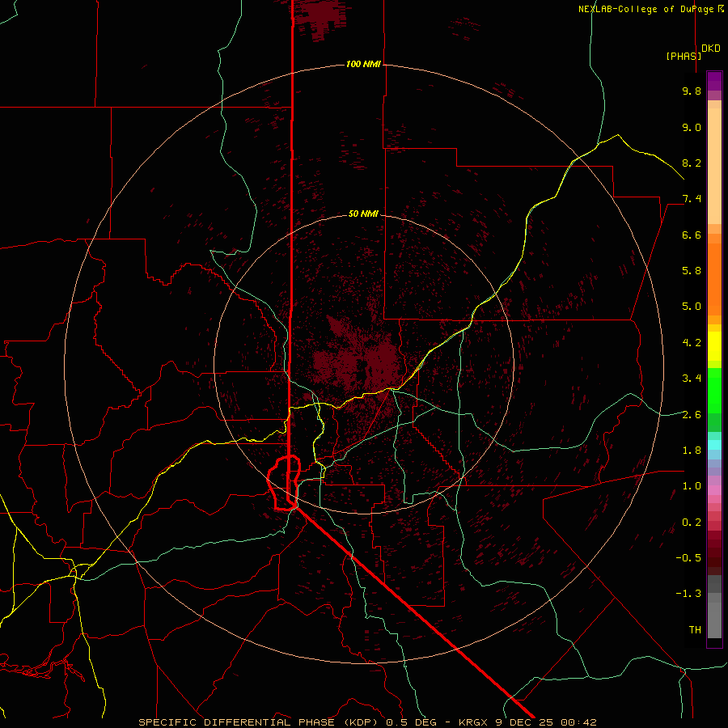This screenshot has width=728, height=728.
Task: Click the 1.8 value on the color scale
Action: pyautogui.click(x=692, y=450)
